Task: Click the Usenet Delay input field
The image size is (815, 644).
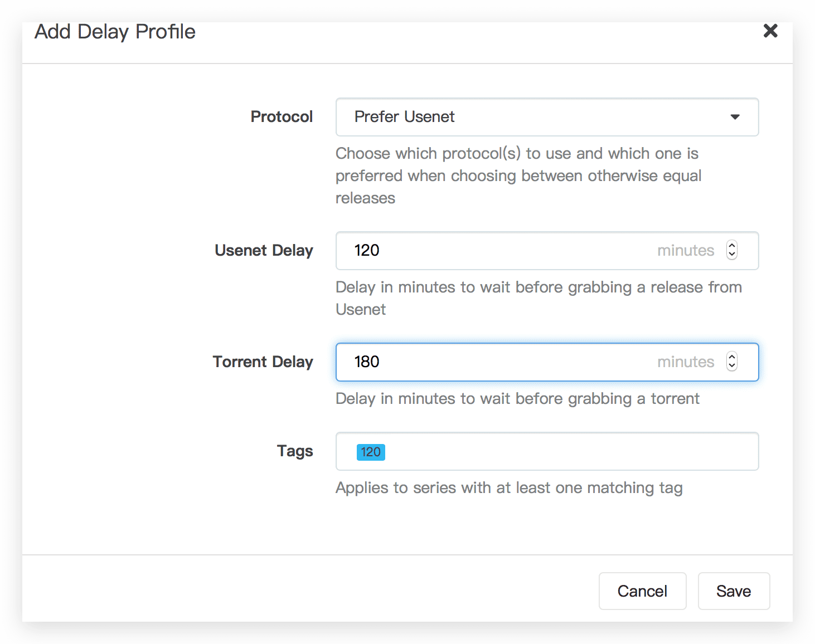Action: 547,251
